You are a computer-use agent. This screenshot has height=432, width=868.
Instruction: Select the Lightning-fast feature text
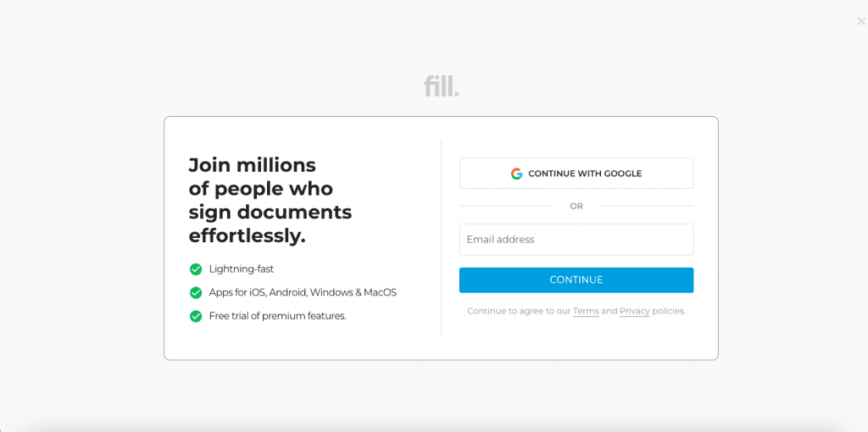(x=242, y=269)
